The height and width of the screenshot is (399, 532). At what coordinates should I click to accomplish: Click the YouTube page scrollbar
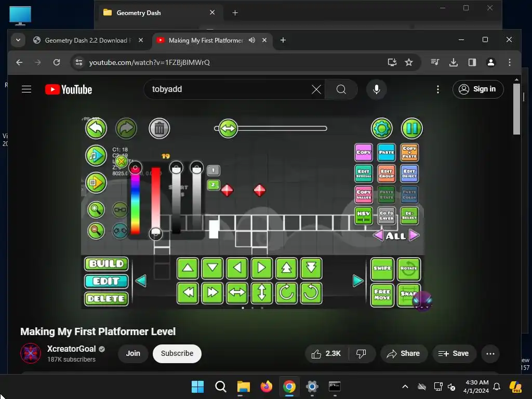coord(516,109)
